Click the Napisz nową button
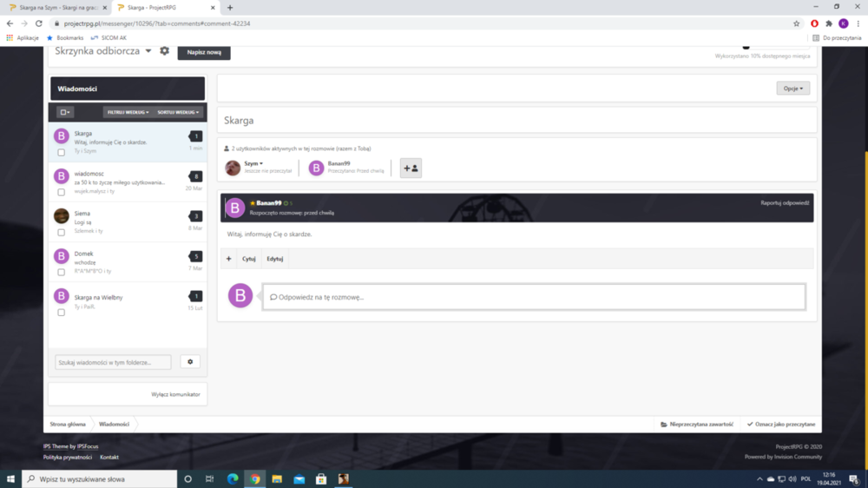The image size is (868, 488). tap(204, 52)
